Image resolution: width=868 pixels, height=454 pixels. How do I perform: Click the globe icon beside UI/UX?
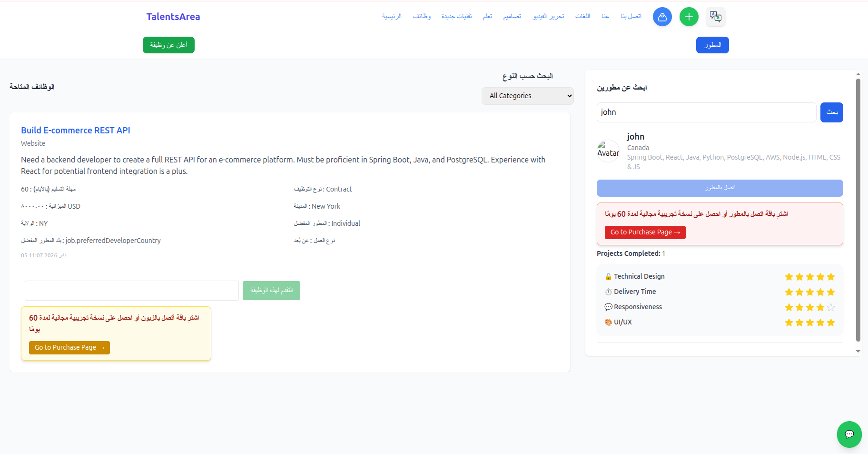click(608, 322)
